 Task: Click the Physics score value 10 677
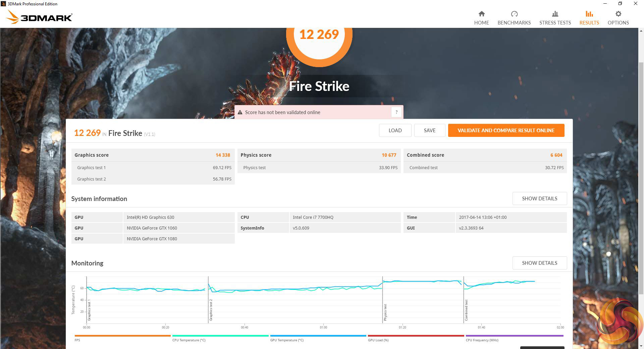(389, 155)
